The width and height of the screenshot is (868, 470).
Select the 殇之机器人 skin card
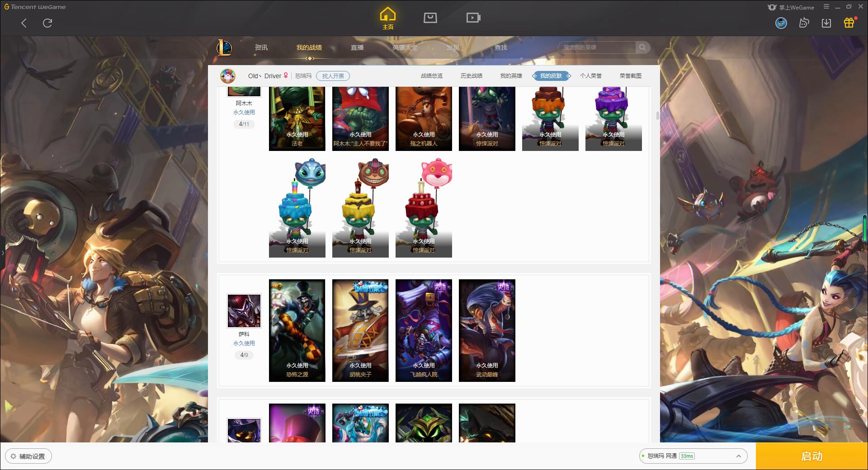pyautogui.click(x=424, y=119)
